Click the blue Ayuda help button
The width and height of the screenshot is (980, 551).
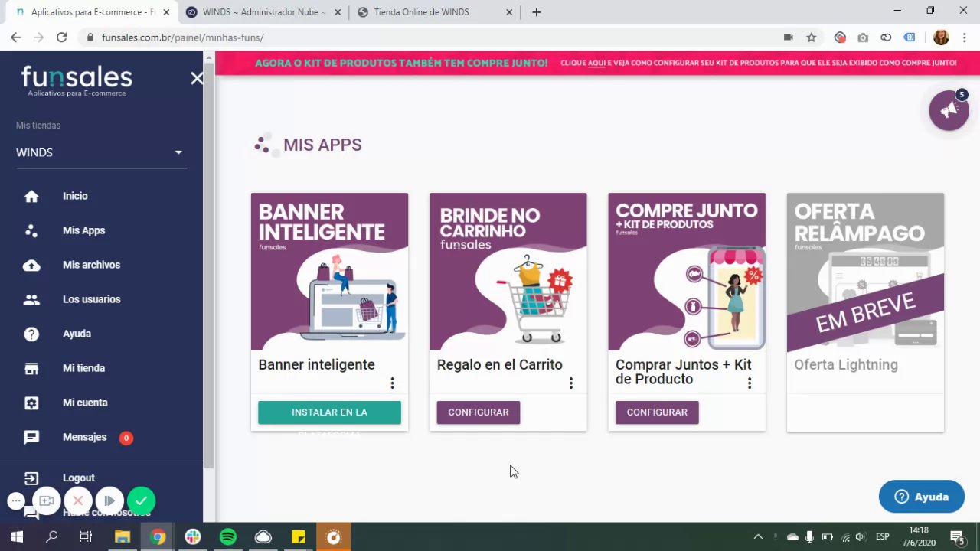coord(922,497)
